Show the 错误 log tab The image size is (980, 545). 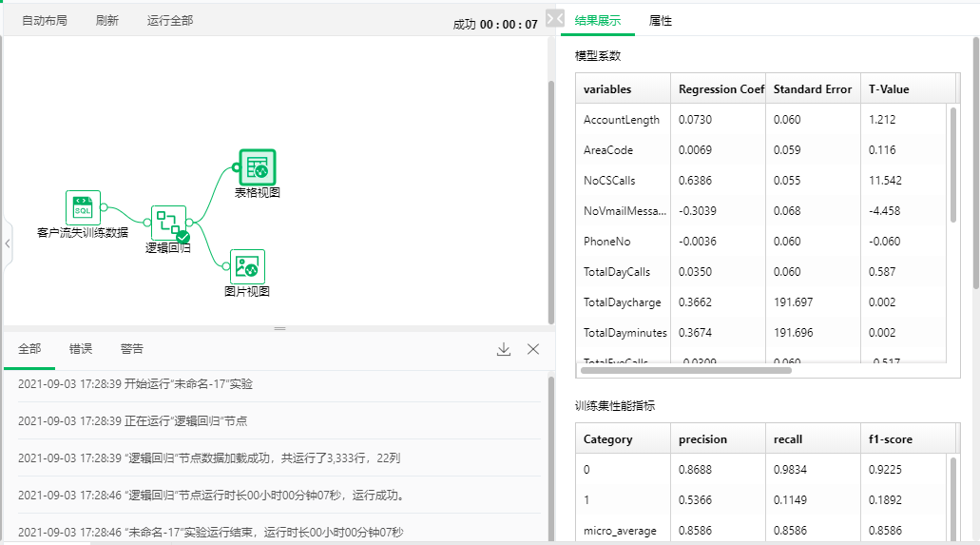click(x=81, y=349)
